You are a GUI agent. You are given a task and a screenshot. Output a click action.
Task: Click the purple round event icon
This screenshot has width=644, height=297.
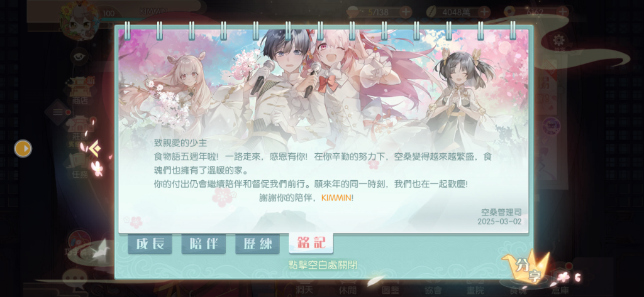pos(549,126)
